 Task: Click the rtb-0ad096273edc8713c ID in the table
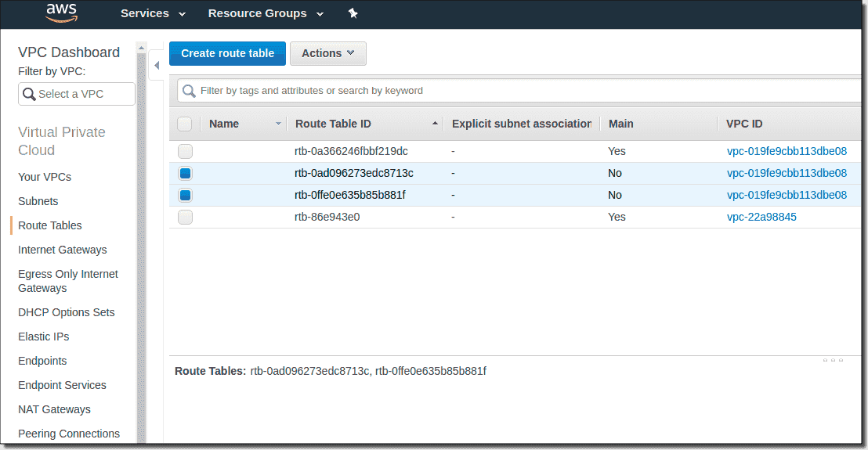354,174
